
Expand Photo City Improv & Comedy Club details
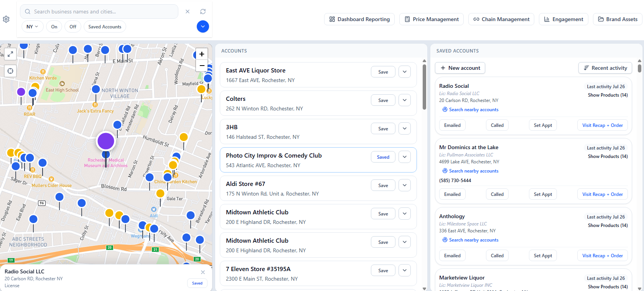tap(405, 157)
